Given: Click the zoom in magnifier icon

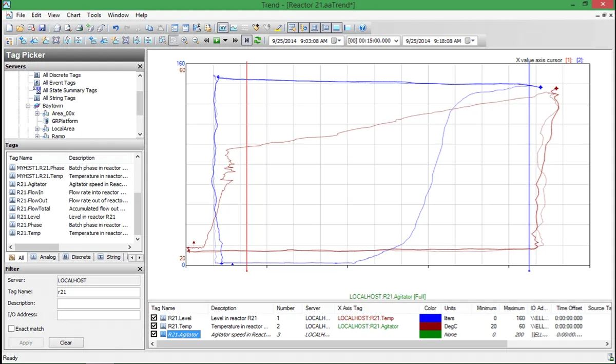Looking at the screenshot, I should click(x=185, y=41).
